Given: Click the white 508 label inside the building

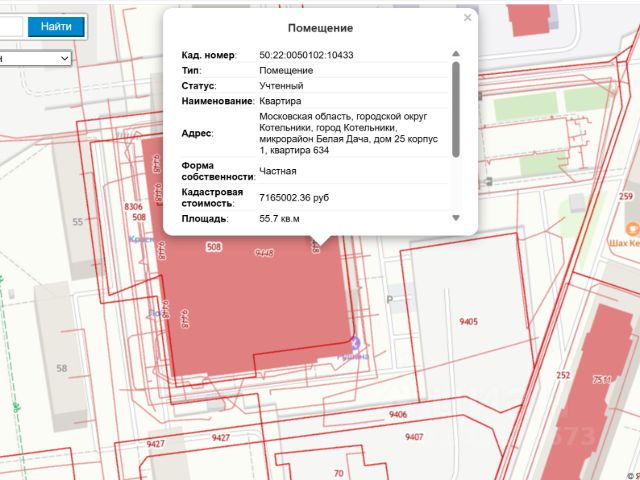Looking at the screenshot, I should point(214,247).
